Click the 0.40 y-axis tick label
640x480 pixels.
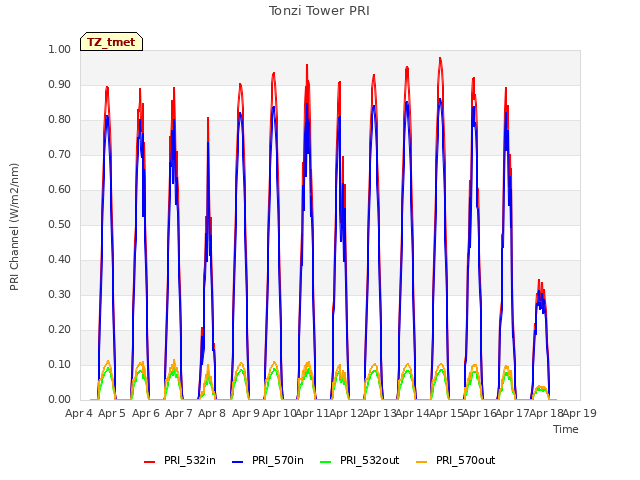tap(60, 260)
